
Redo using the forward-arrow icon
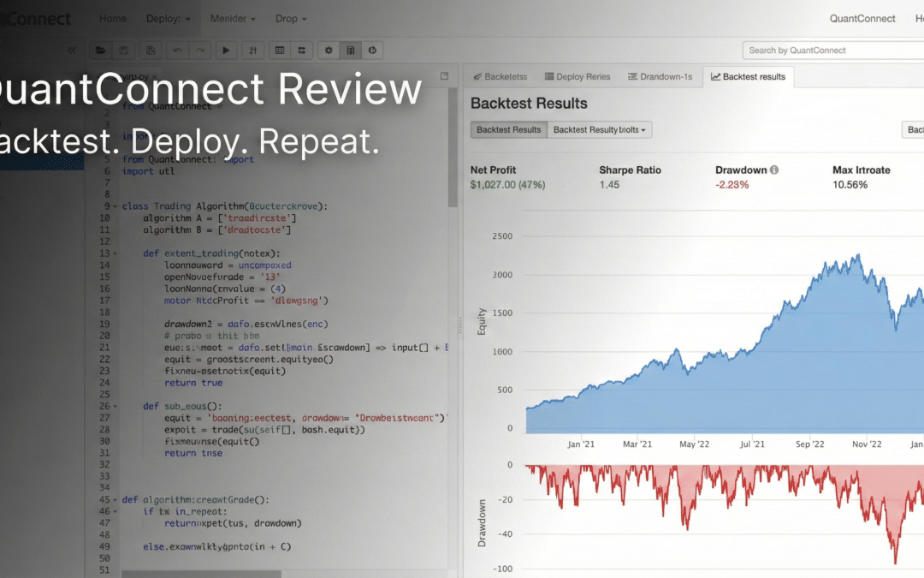click(x=200, y=51)
